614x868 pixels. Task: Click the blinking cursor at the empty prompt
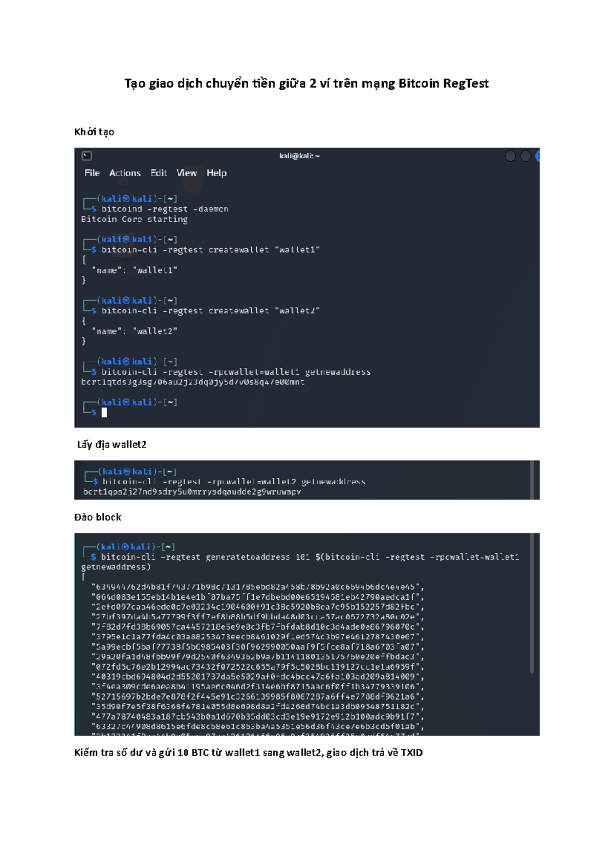104,413
